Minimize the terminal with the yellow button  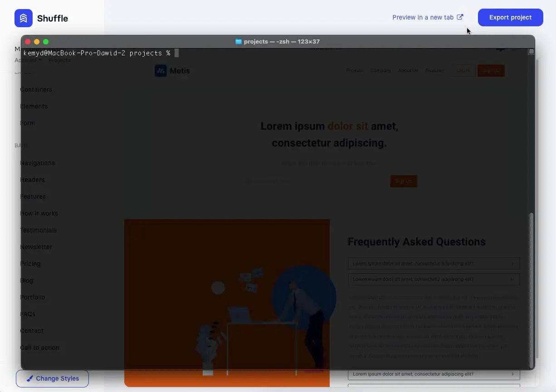[x=37, y=42]
